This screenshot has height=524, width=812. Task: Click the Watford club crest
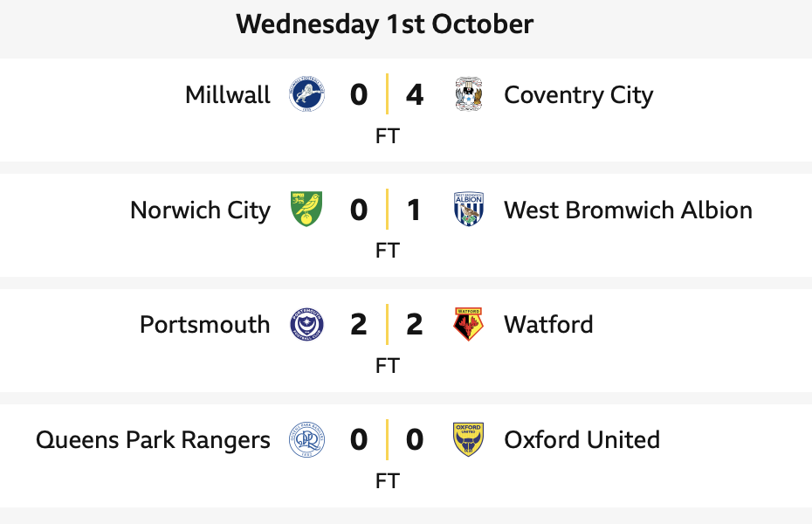tap(469, 325)
